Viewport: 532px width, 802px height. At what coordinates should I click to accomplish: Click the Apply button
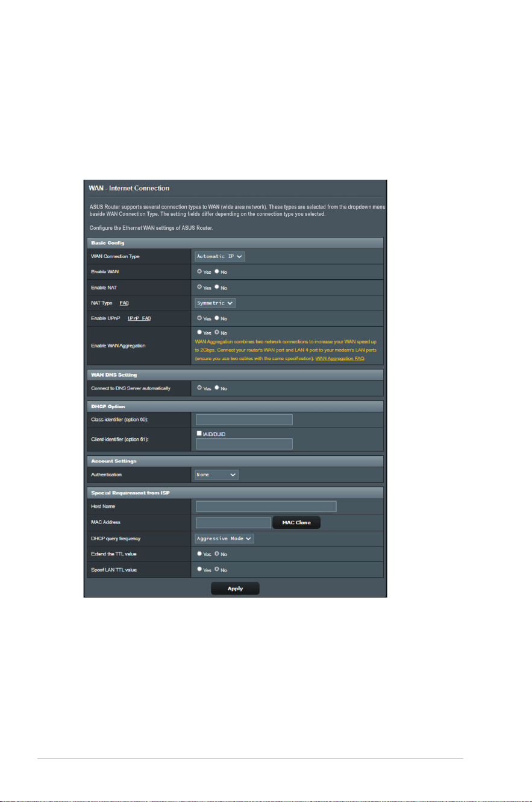(235, 589)
